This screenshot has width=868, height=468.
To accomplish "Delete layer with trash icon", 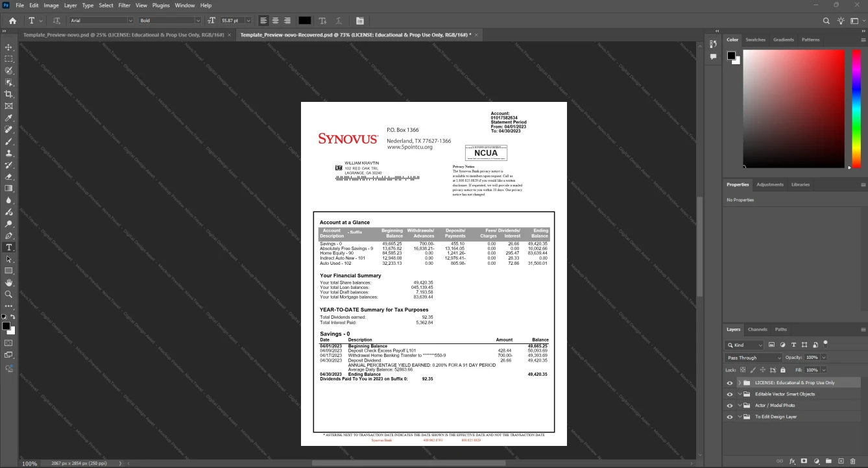I will pyautogui.click(x=852, y=461).
